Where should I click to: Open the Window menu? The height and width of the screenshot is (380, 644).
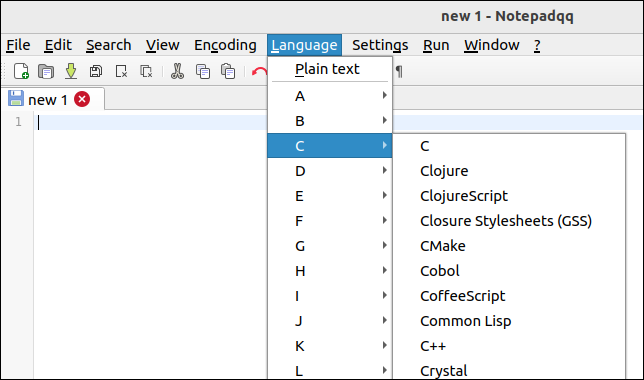[492, 45]
